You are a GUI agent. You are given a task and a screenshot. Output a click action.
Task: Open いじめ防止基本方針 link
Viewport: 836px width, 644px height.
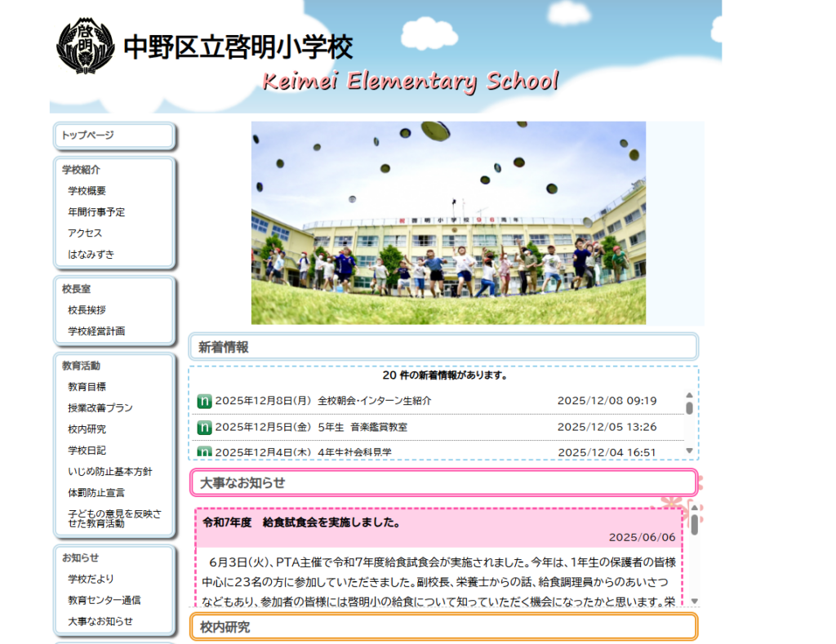point(109,472)
